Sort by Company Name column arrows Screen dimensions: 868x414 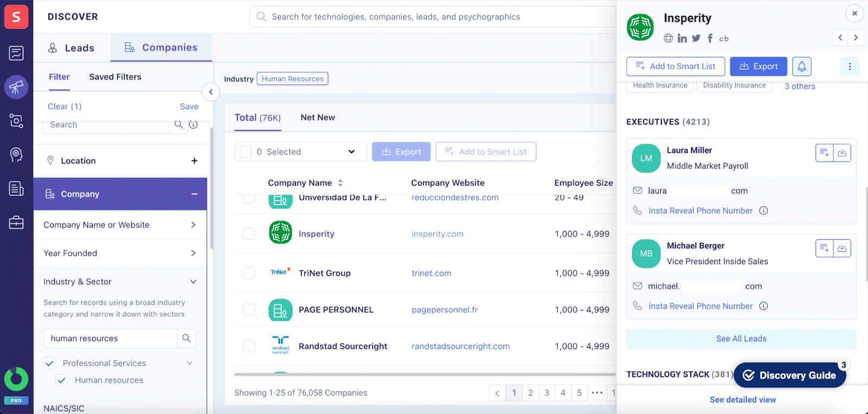pyautogui.click(x=340, y=183)
